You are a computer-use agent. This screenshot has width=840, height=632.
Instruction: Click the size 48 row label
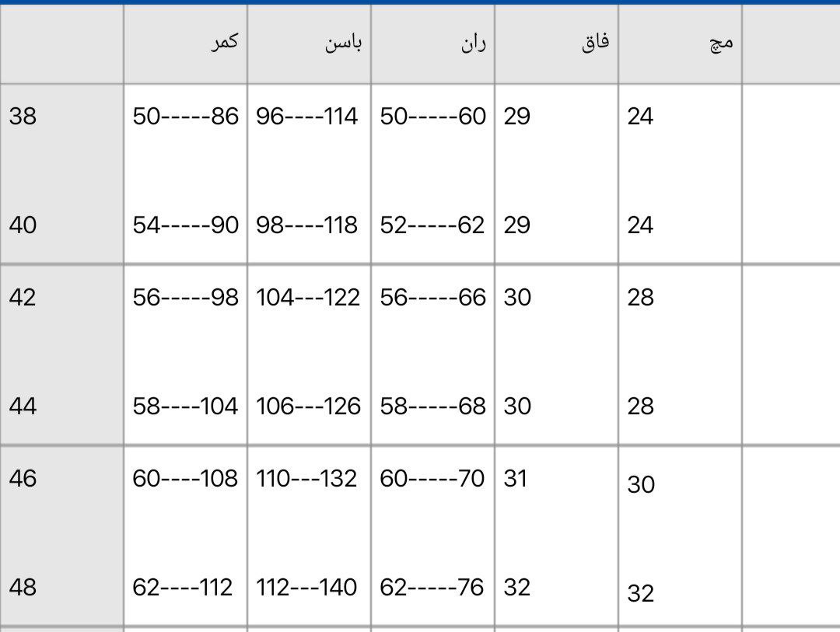click(23, 587)
